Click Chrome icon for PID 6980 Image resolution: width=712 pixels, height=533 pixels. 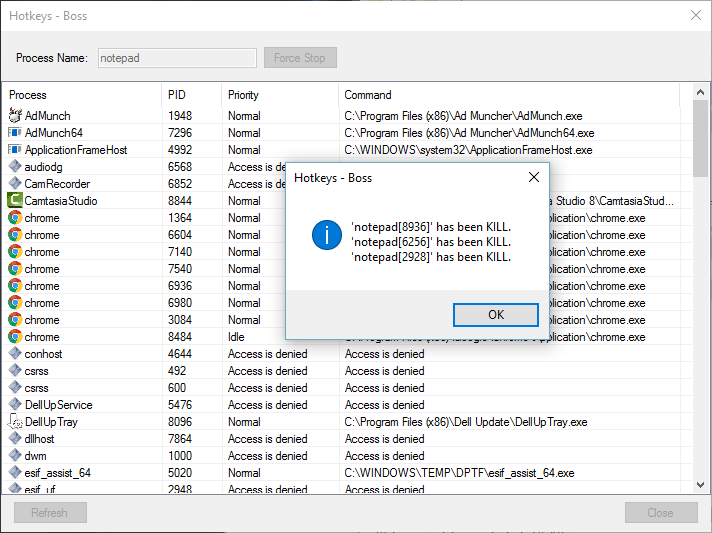pyautogui.click(x=15, y=302)
